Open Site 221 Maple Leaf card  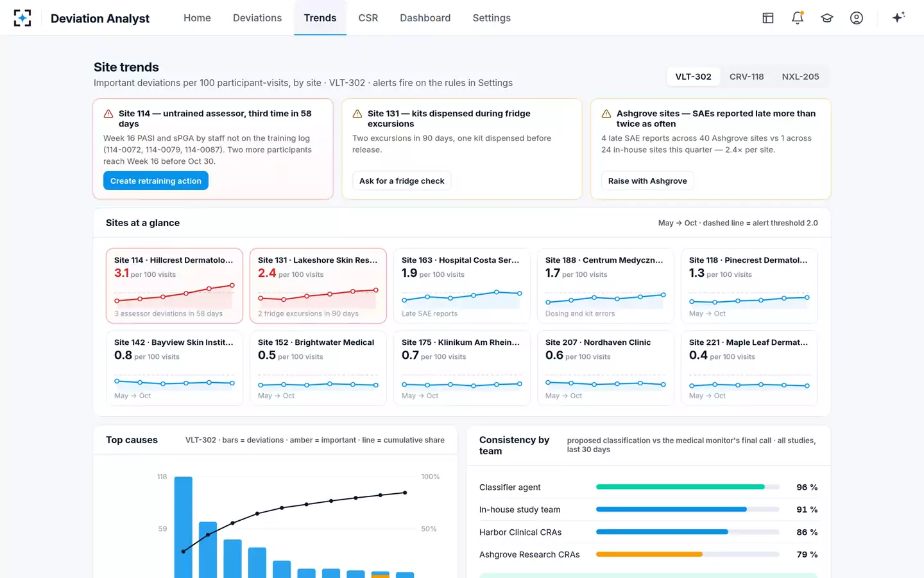[x=749, y=368]
